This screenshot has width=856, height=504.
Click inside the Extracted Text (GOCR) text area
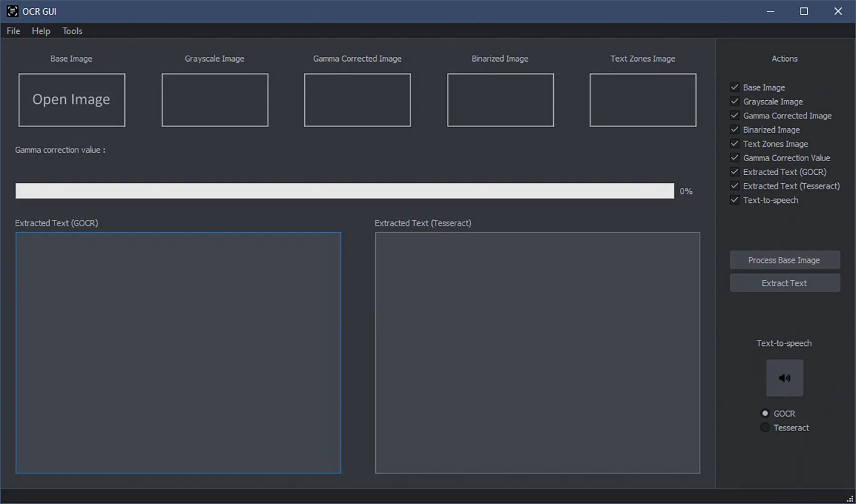point(178,353)
